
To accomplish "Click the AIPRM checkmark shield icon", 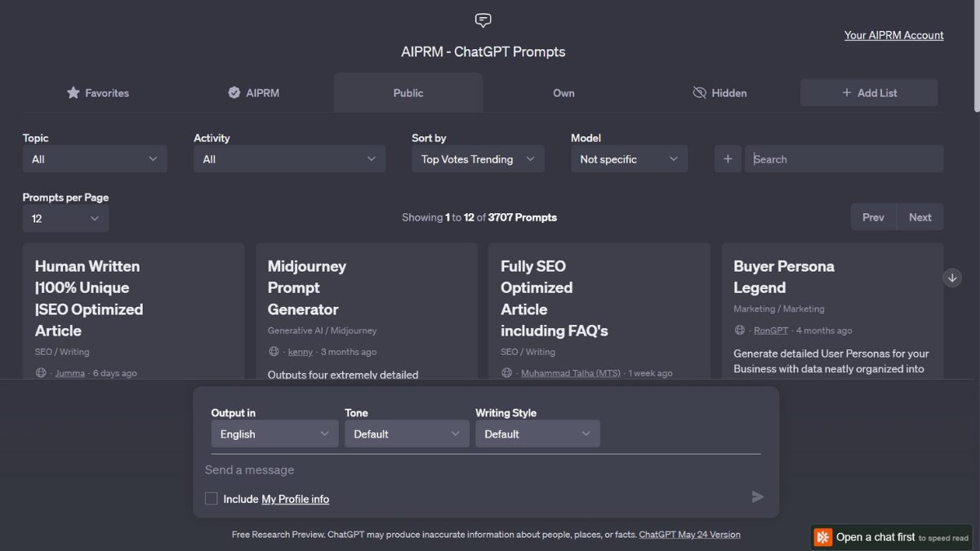I will [234, 92].
